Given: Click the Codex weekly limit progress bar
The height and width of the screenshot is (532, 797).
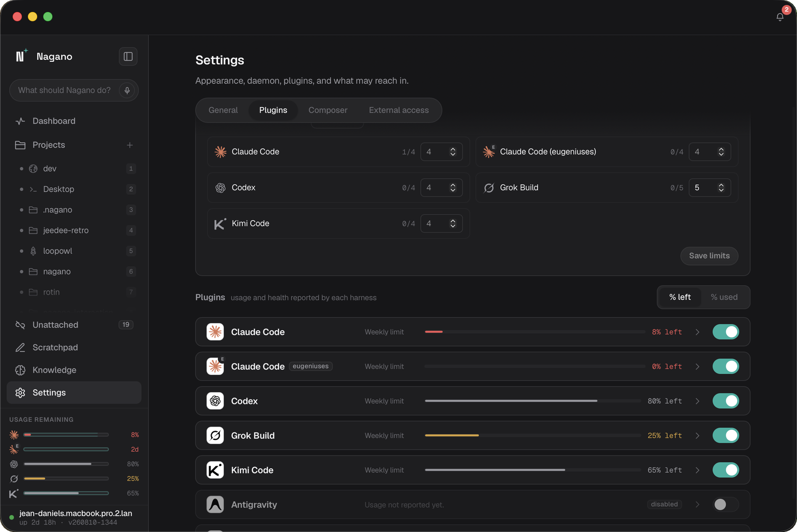Looking at the screenshot, I should tap(533, 401).
